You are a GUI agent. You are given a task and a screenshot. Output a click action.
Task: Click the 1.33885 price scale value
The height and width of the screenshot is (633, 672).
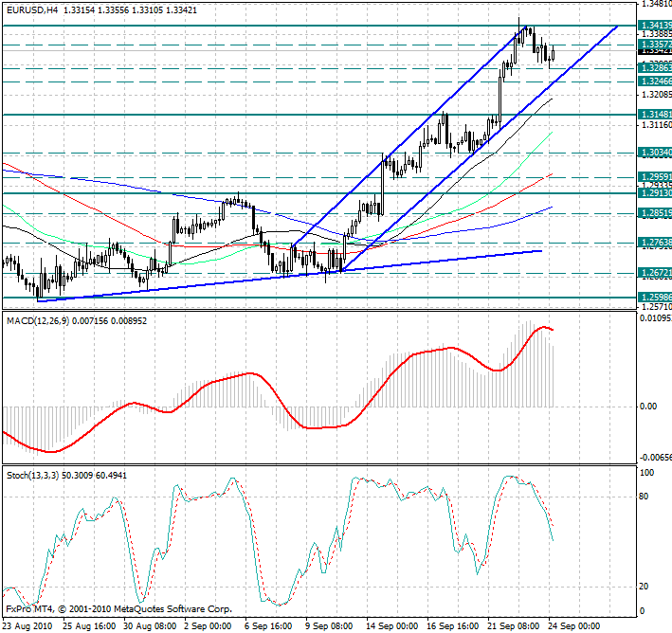coord(656,34)
